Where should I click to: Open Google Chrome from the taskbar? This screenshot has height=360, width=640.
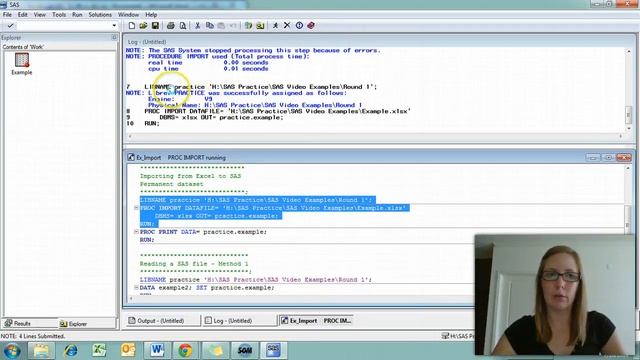(186, 350)
